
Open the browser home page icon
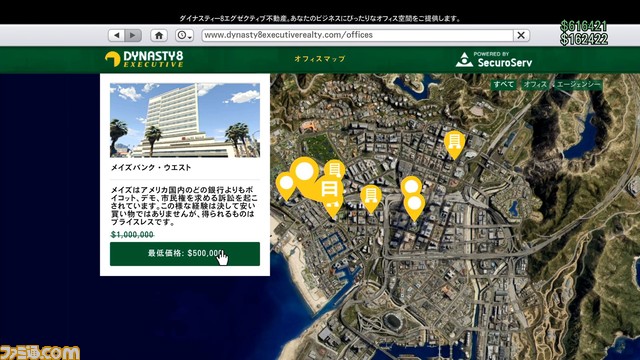tap(159, 36)
